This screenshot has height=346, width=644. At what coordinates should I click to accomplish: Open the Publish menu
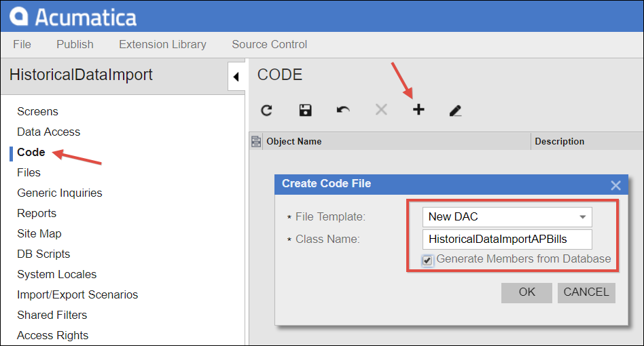coord(75,44)
